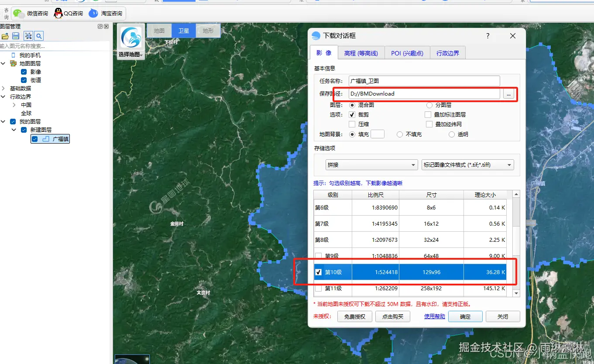Click the 点击购买 button

[x=393, y=316]
